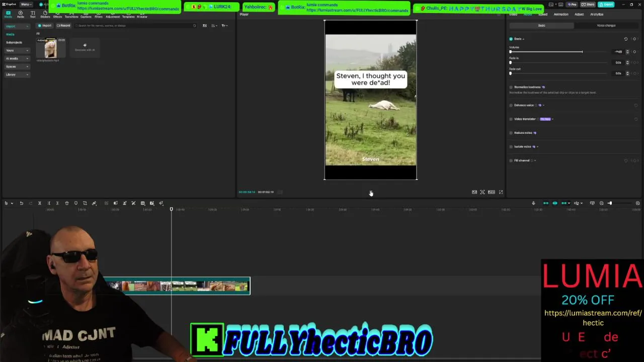
Task: Click the Record button
Action: [63, 26]
